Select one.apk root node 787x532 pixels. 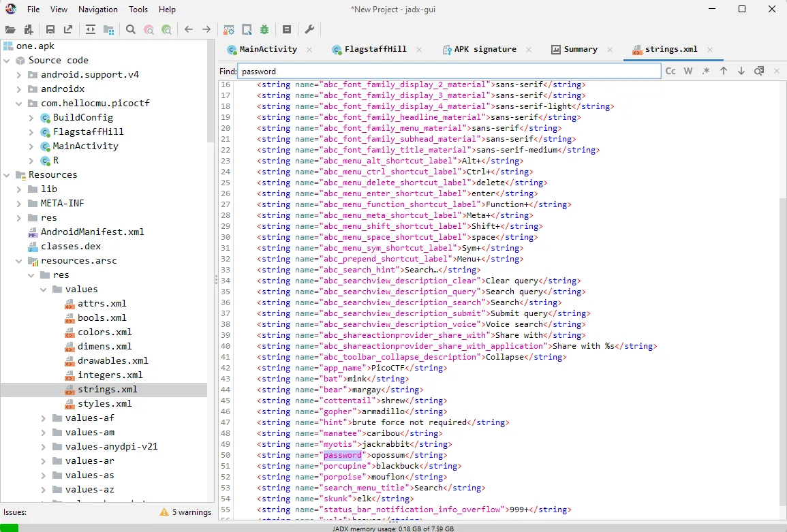click(x=35, y=46)
